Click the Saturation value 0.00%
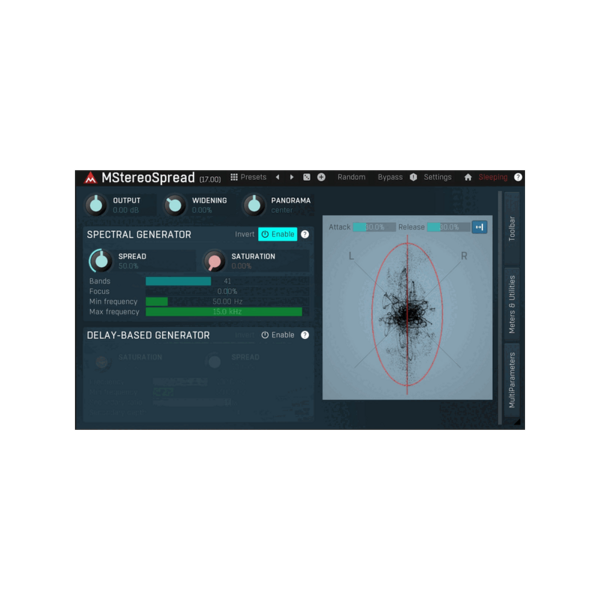The image size is (600, 600). point(241,266)
